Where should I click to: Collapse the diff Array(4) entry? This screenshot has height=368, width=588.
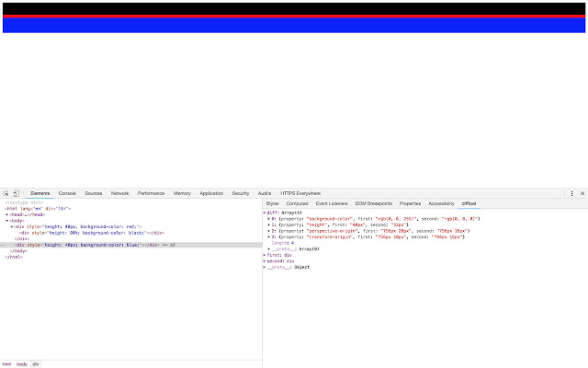[265, 213]
